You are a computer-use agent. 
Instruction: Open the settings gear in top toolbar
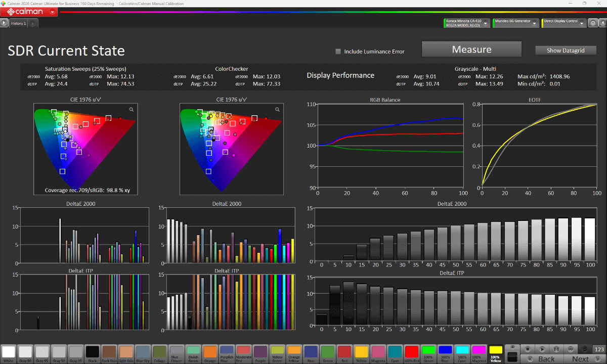pos(593,23)
